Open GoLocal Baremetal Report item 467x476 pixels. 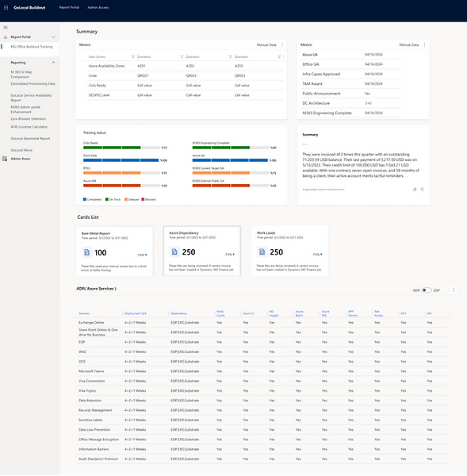30,138
